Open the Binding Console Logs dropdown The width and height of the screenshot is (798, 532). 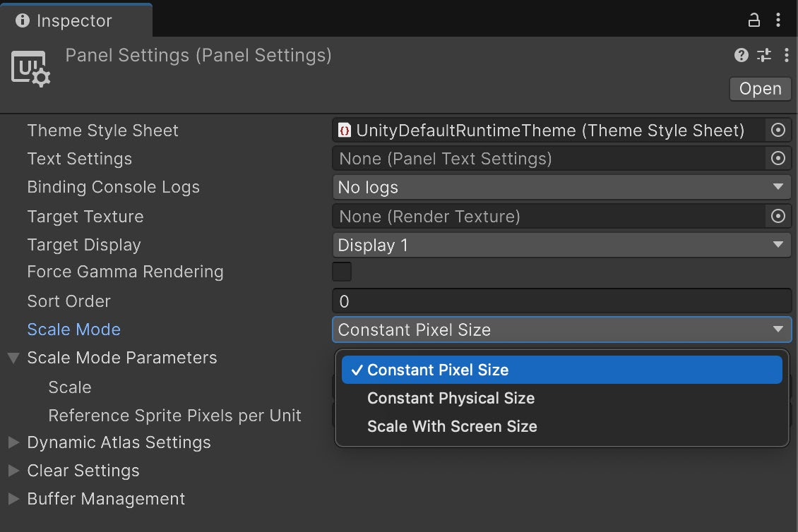click(x=562, y=188)
